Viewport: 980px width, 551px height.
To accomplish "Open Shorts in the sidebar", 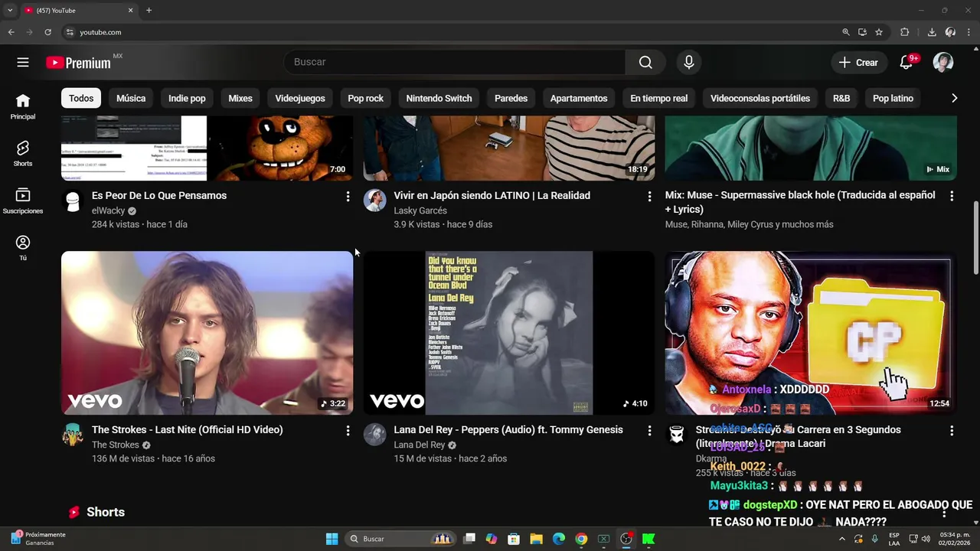I will [x=23, y=153].
